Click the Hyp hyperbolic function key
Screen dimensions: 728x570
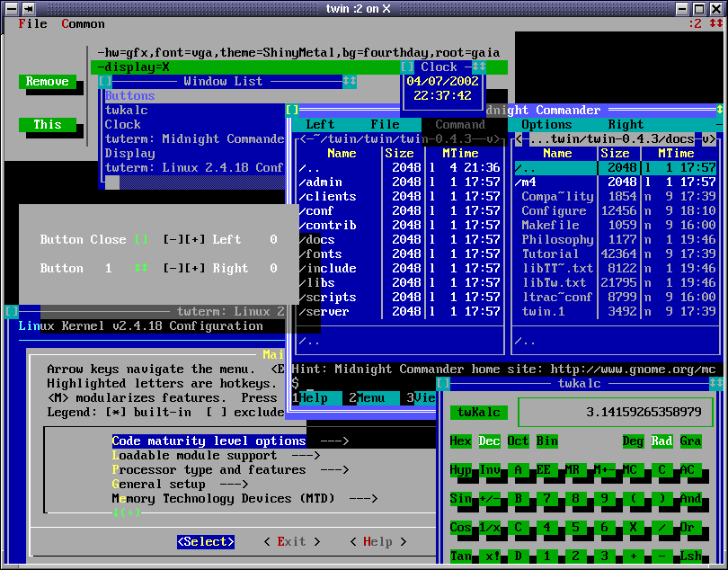tap(459, 469)
